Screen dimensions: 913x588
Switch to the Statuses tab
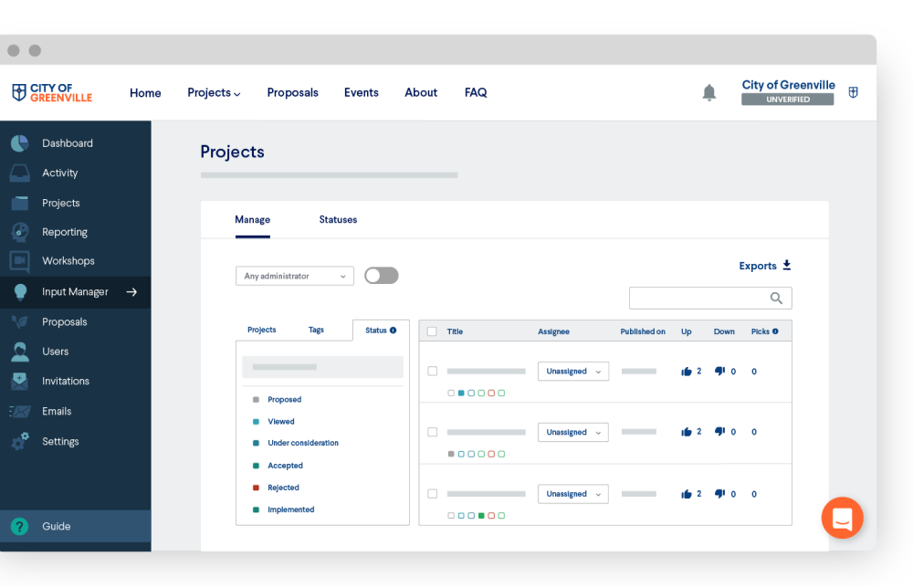click(338, 219)
